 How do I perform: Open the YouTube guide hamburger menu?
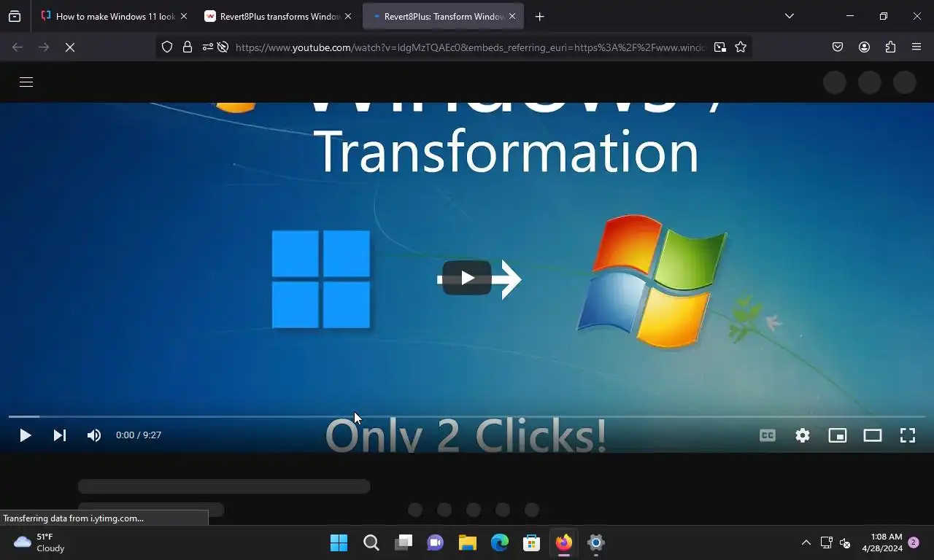26,82
